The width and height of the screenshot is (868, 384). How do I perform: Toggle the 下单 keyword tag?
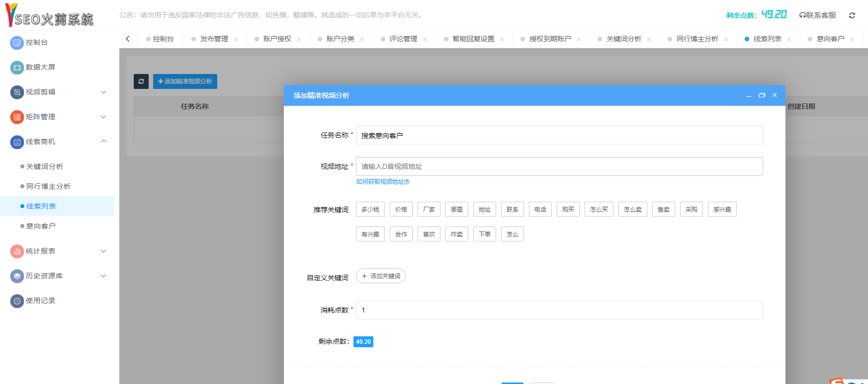[x=485, y=234]
